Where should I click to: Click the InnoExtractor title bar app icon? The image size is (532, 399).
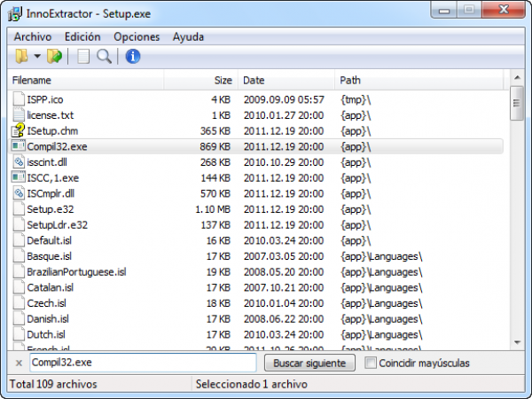coord(15,14)
